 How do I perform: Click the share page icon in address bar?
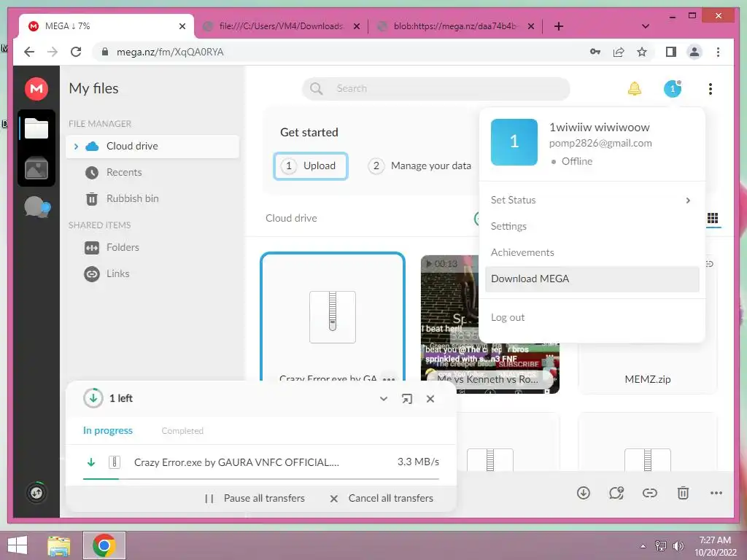pyautogui.click(x=619, y=52)
